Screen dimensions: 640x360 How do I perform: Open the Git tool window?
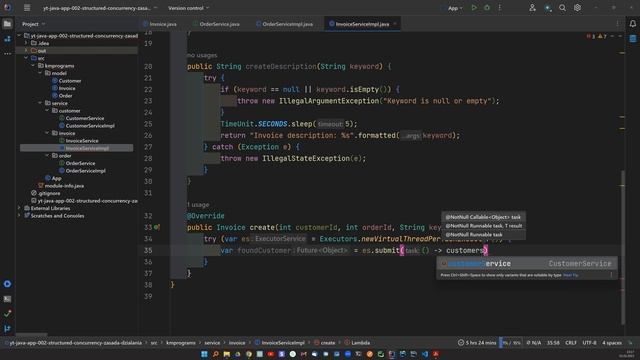[7, 328]
